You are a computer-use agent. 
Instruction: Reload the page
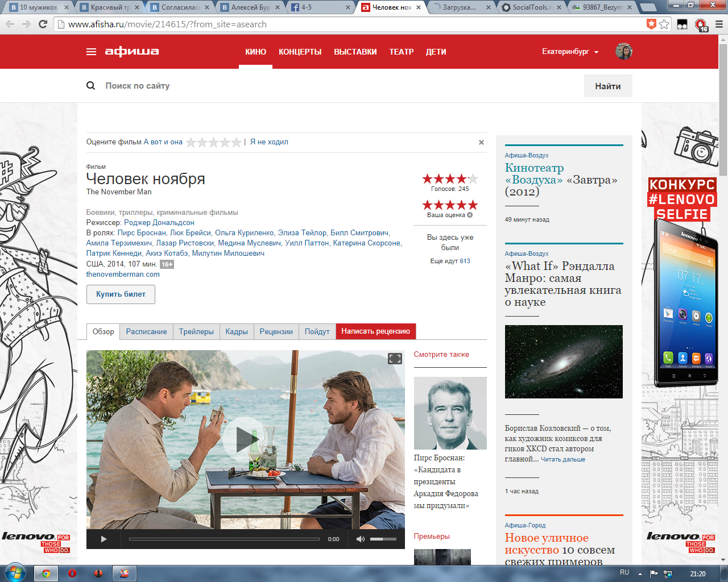coord(43,24)
